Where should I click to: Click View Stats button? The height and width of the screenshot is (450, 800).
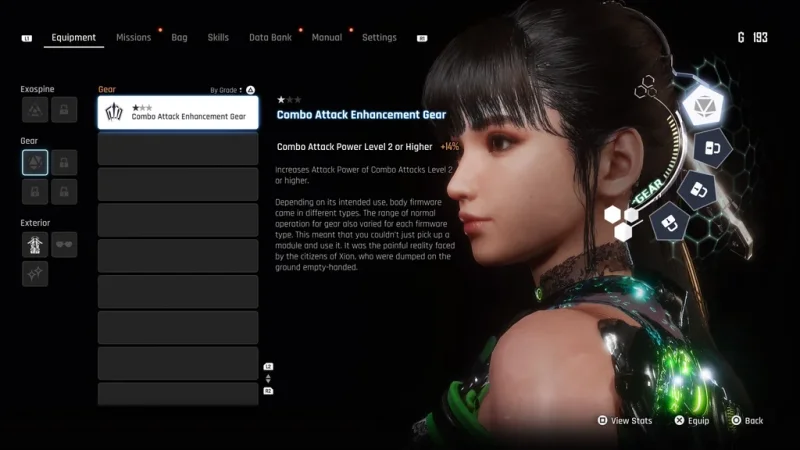[625, 420]
